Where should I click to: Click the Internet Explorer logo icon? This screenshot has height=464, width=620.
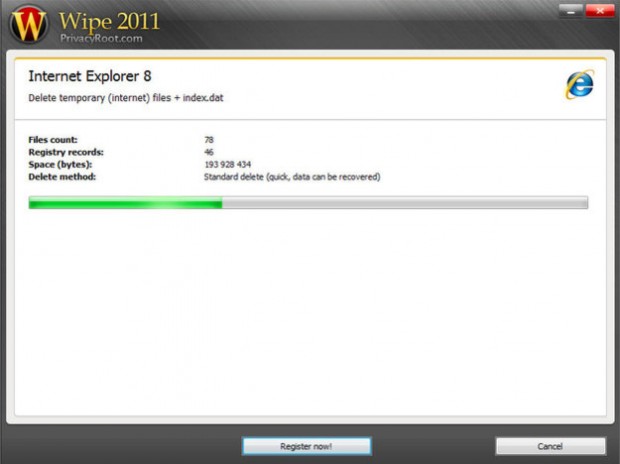click(x=580, y=84)
